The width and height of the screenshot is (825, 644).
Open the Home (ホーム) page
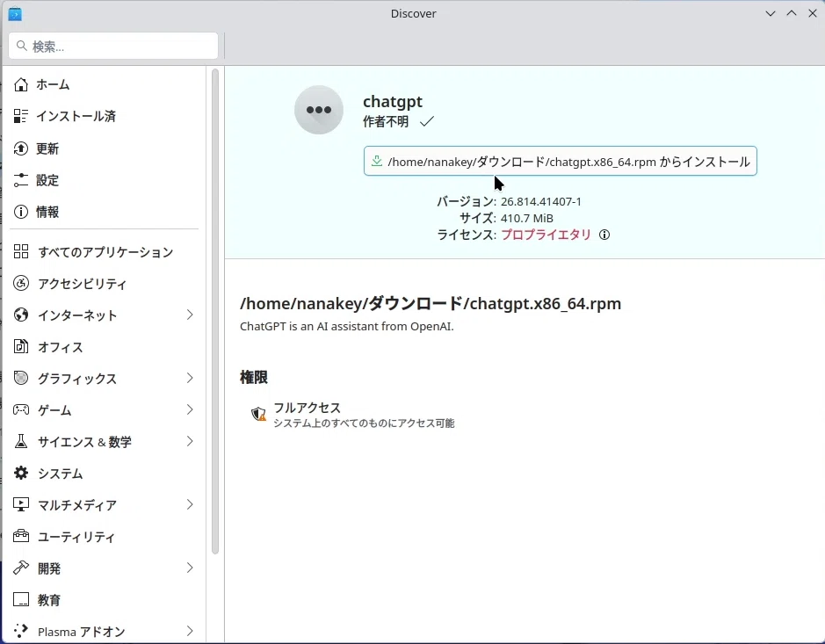(x=105, y=84)
